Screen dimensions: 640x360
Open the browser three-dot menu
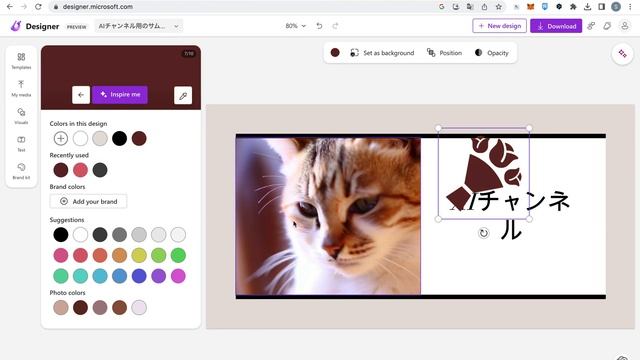click(x=631, y=7)
